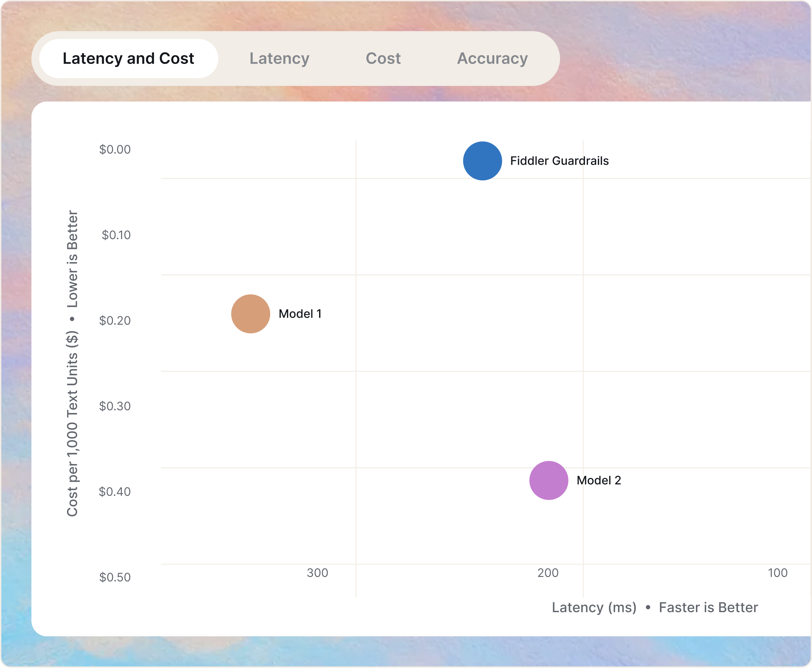Open the Accuracy tab
Screen dimensions: 812x668
point(493,59)
